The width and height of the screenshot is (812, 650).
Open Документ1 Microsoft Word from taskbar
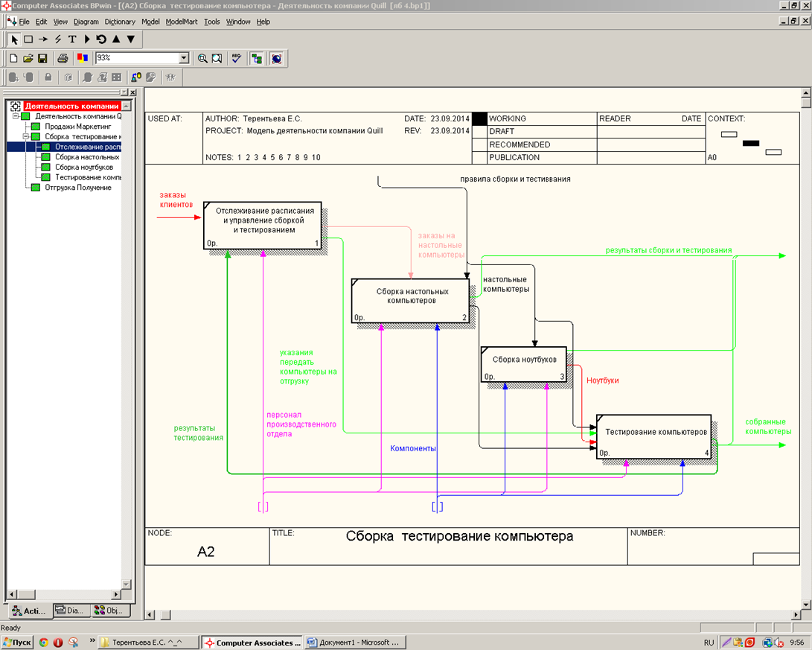coord(354,642)
